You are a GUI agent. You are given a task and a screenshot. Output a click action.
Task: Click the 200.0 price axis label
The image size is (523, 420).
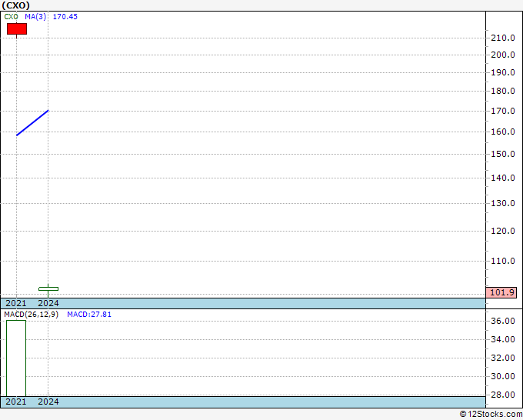click(x=503, y=55)
